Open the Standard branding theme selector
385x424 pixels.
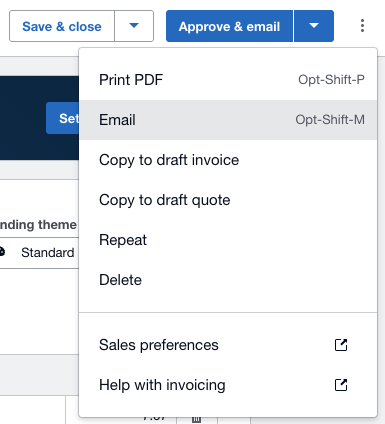pos(39,253)
